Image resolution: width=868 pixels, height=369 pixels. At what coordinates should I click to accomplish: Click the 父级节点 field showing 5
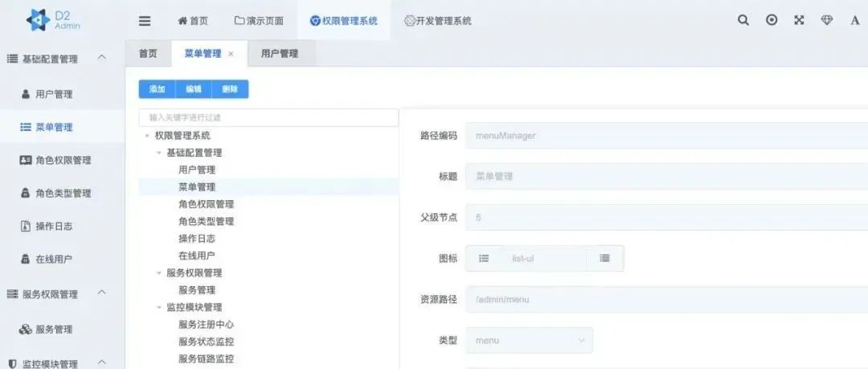666,217
